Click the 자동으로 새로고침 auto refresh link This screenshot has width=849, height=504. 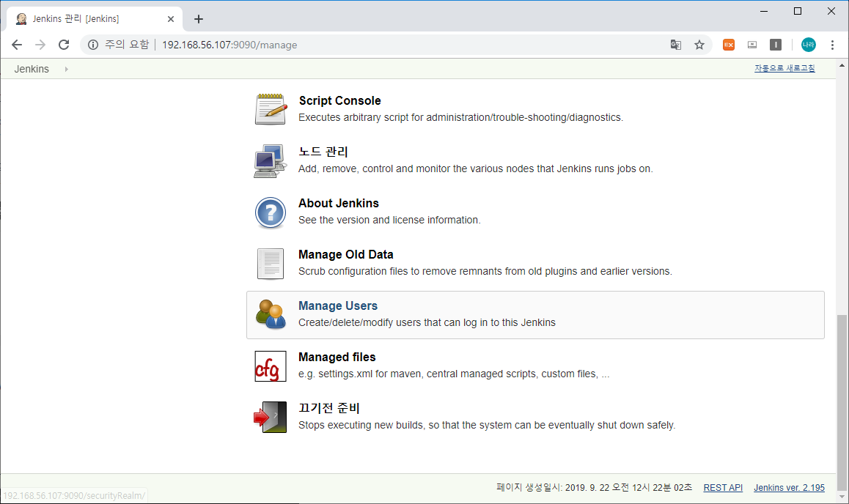click(784, 68)
